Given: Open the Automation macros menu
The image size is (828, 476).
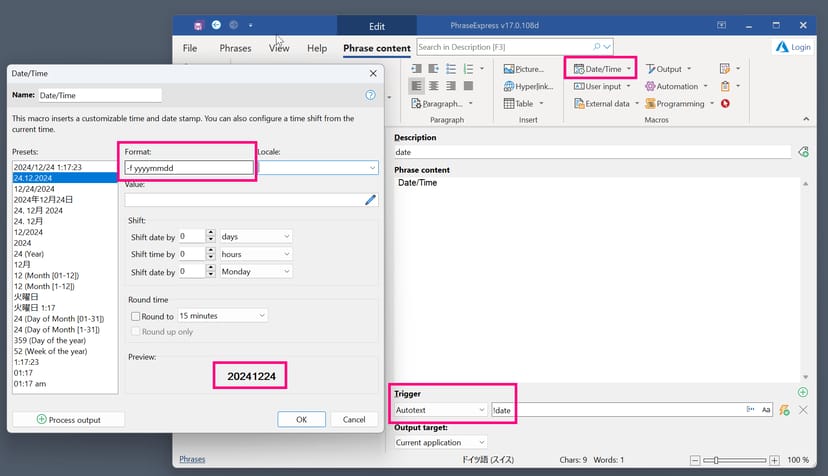Looking at the screenshot, I should 677,86.
